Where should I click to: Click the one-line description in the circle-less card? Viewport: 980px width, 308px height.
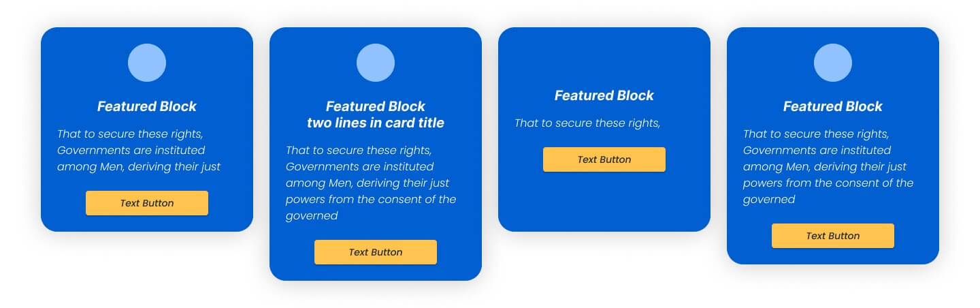587,123
